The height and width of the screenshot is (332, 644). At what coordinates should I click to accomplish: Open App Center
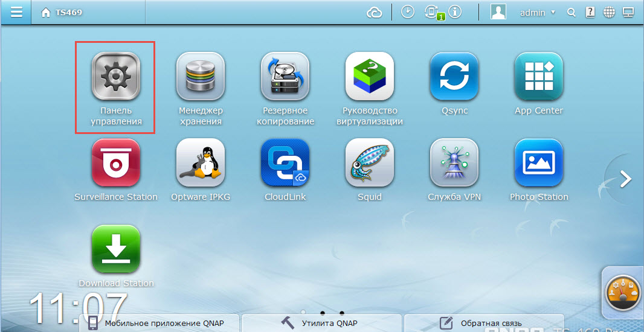pos(539,76)
